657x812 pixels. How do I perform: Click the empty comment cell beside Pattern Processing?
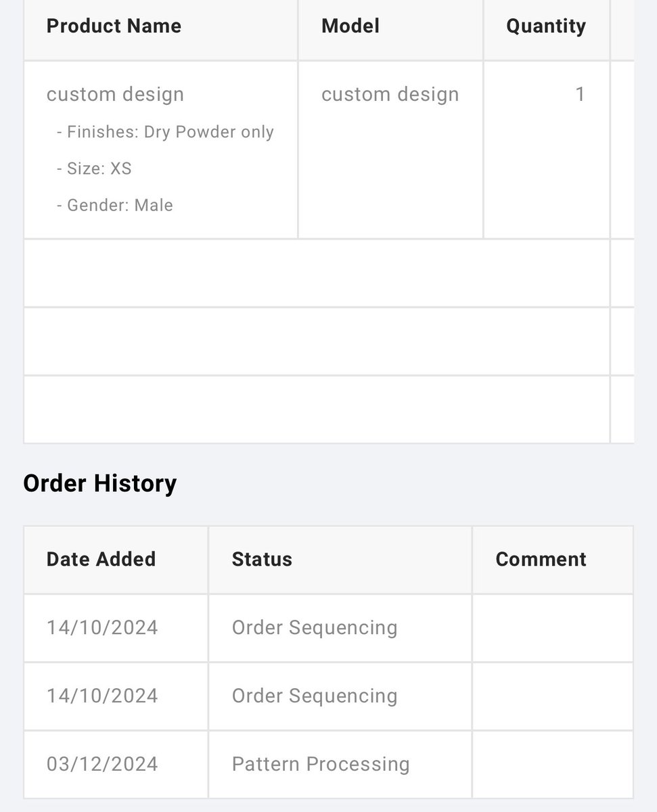553,764
